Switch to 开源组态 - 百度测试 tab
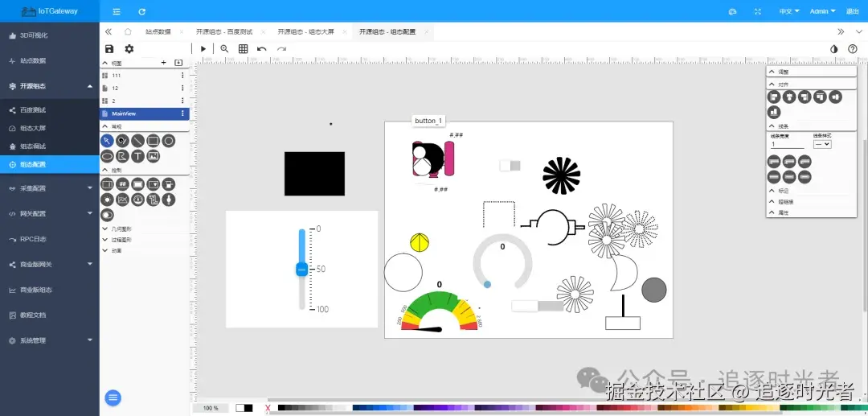This screenshot has height=416, width=868. [x=224, y=31]
